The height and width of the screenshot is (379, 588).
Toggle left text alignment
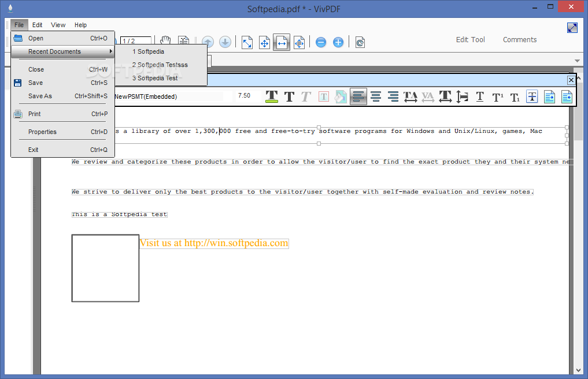click(x=358, y=96)
